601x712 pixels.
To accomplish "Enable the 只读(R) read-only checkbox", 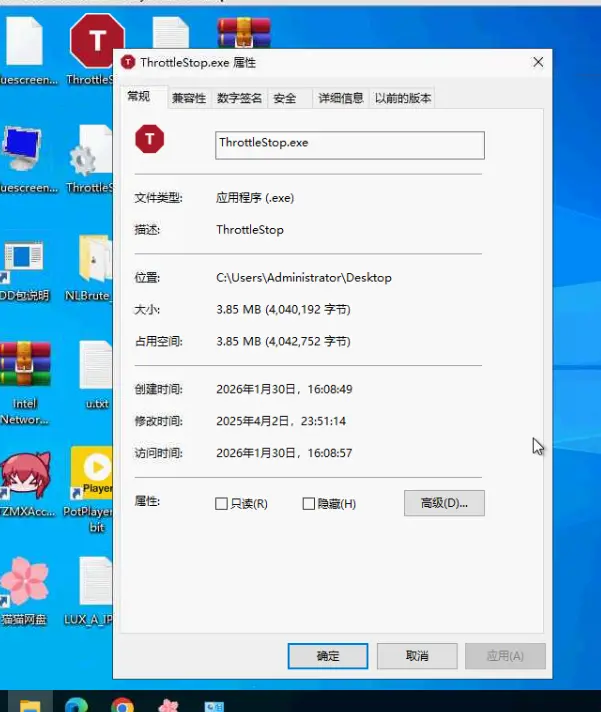I will (x=222, y=504).
